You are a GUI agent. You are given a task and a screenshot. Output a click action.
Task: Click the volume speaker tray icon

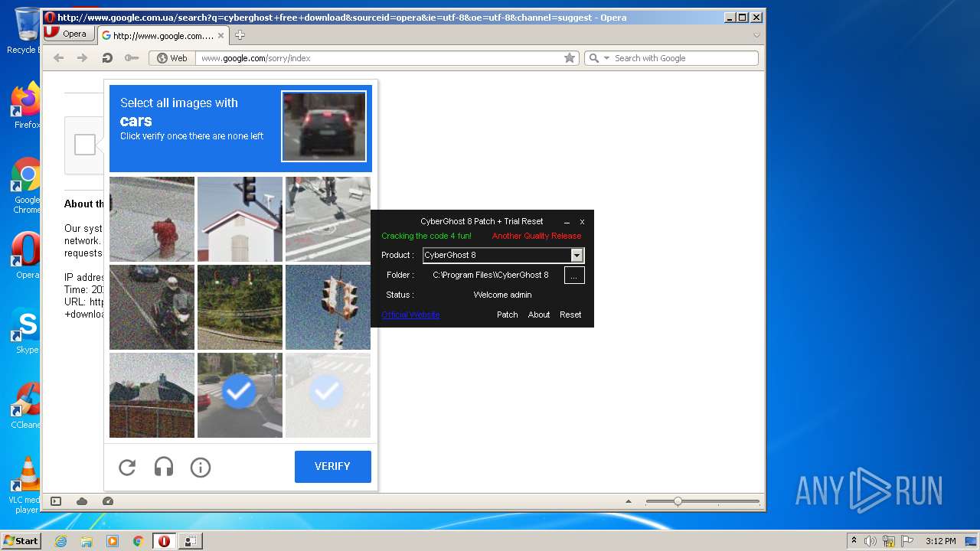point(871,541)
